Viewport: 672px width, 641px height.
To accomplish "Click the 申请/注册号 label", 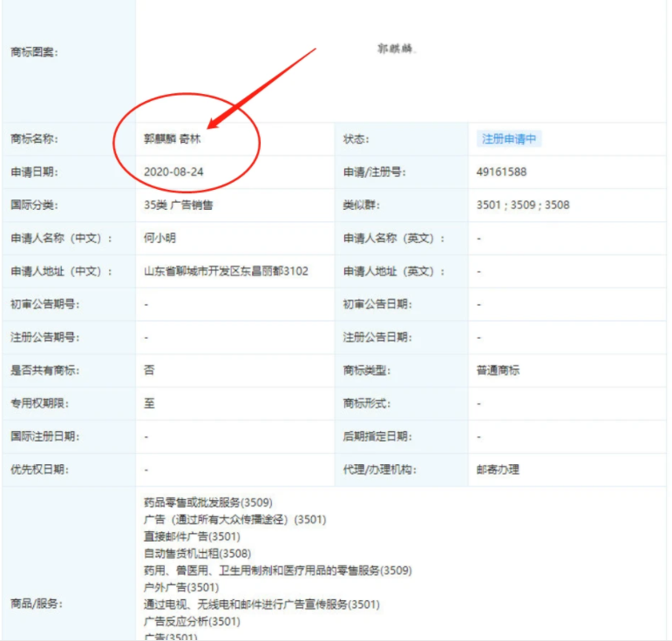I will (x=375, y=172).
